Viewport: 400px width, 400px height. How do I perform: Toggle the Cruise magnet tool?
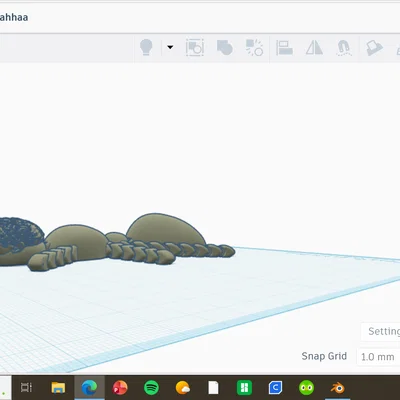(344, 48)
